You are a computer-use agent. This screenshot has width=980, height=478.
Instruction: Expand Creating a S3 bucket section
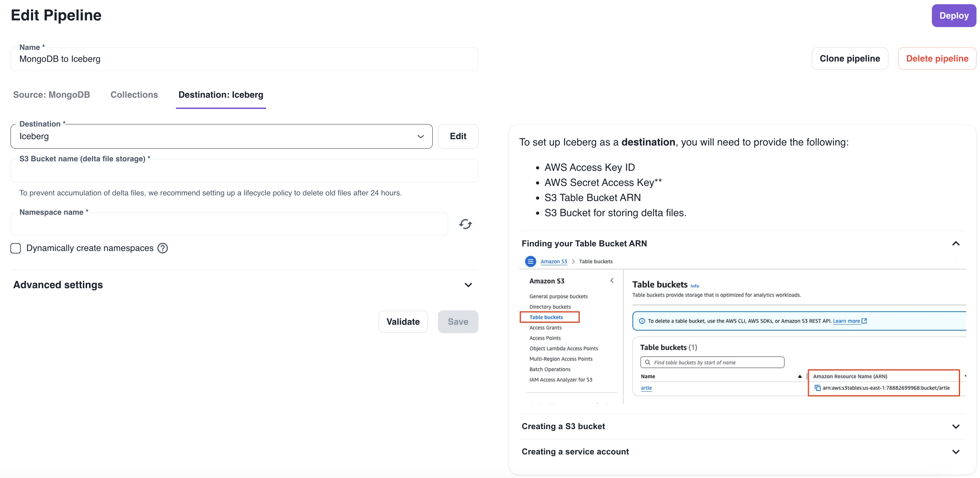tap(742, 426)
